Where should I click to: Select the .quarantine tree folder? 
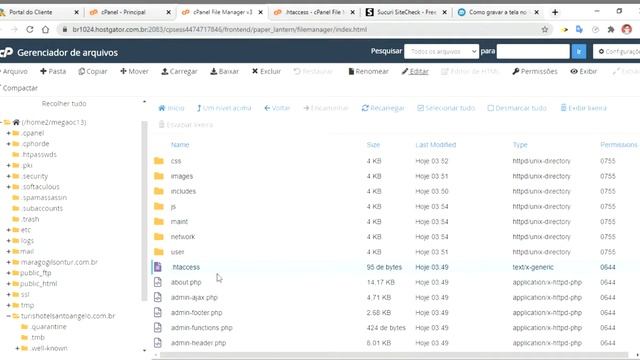48,327
